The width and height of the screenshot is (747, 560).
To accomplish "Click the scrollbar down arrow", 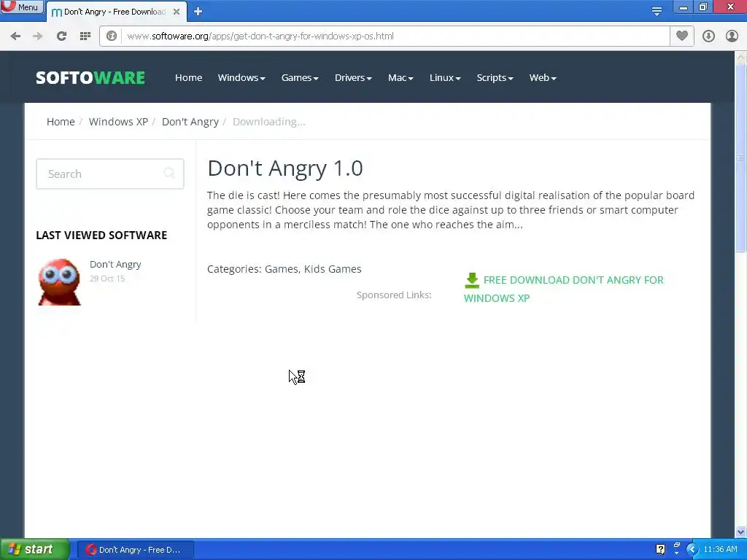I will tap(741, 532).
